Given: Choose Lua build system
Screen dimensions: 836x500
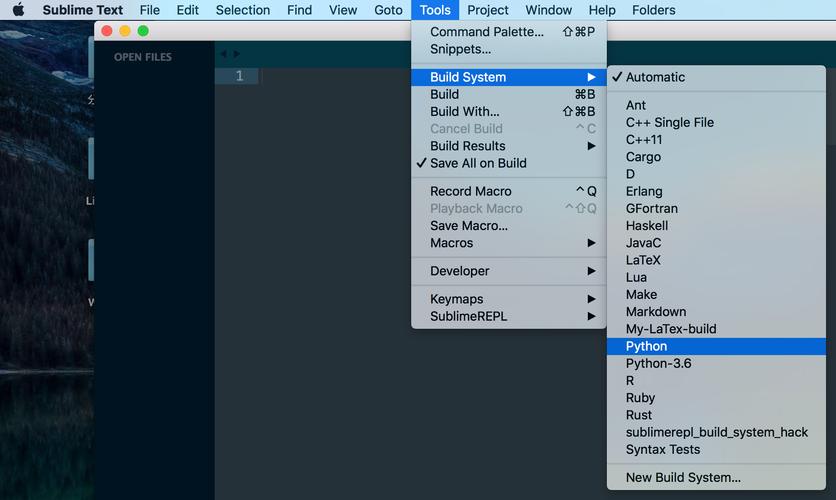Looking at the screenshot, I should (716, 277).
